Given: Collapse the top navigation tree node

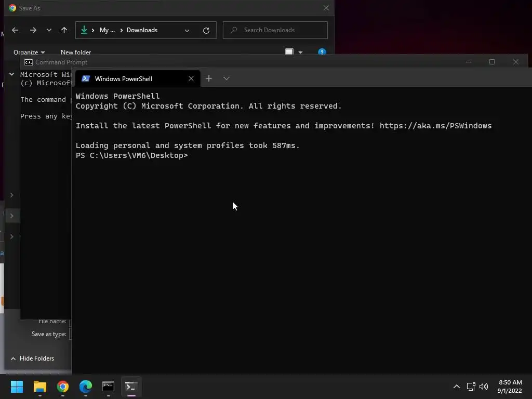Looking at the screenshot, I should [11, 74].
